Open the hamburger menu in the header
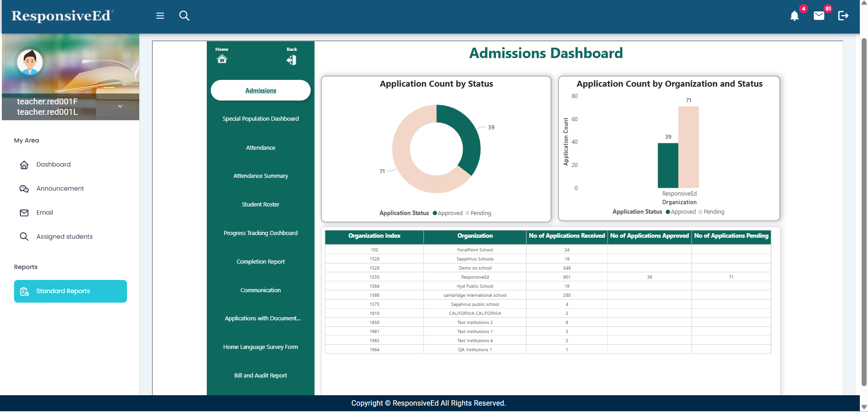Viewport: 868px width, 412px height. [160, 16]
